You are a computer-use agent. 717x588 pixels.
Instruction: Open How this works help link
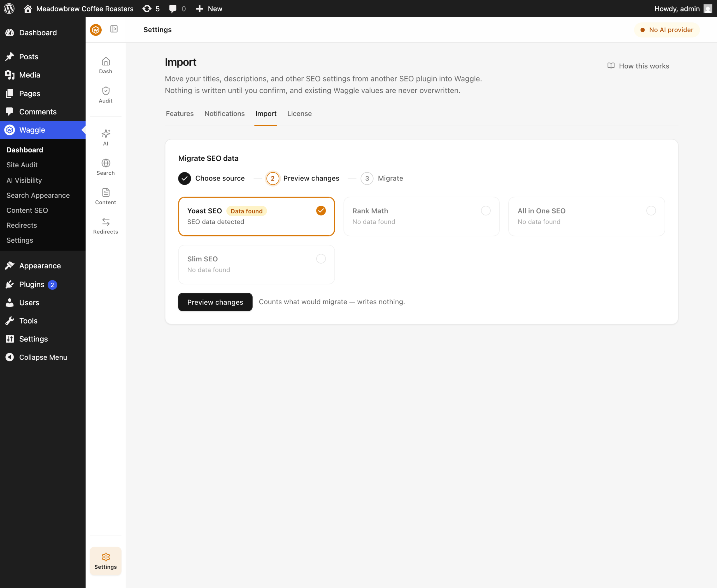click(x=638, y=66)
